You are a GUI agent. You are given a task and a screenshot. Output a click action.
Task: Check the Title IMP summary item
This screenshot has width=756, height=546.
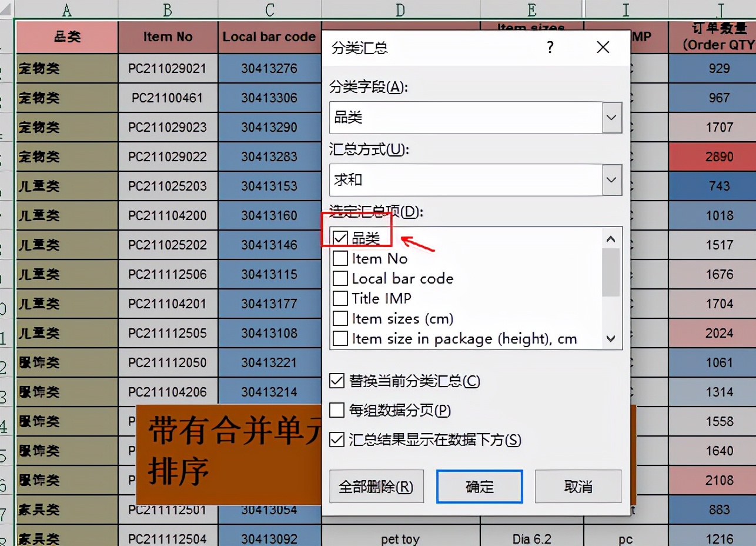(340, 298)
